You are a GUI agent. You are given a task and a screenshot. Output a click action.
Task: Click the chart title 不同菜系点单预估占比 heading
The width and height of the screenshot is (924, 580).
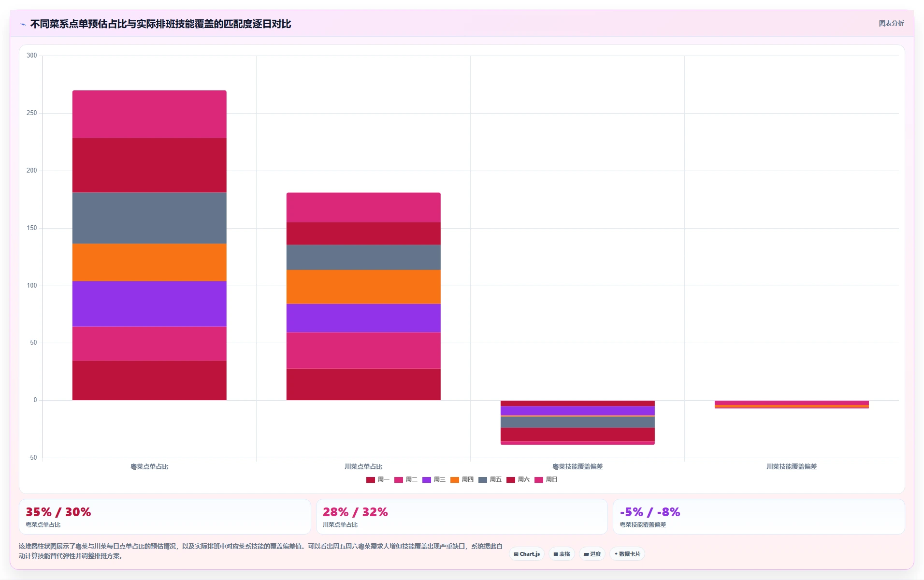pos(160,24)
